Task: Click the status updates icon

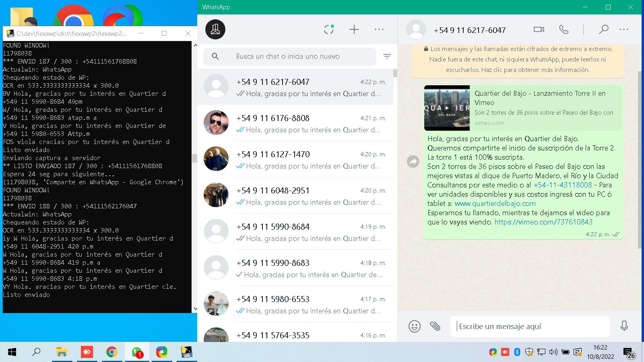Action: (329, 29)
